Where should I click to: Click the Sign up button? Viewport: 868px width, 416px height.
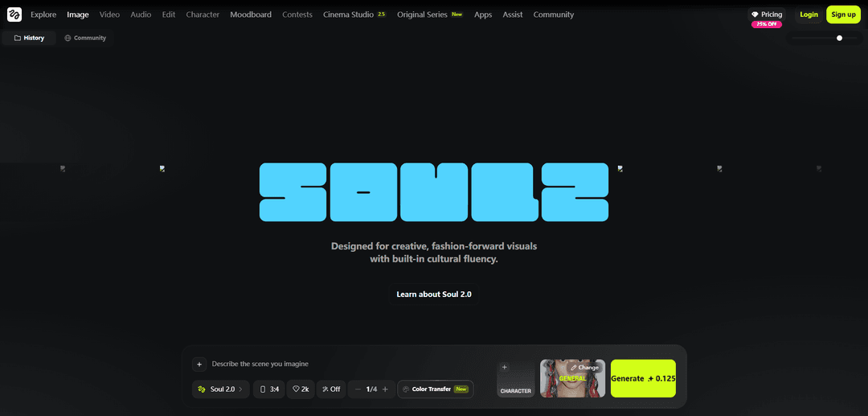coord(843,14)
